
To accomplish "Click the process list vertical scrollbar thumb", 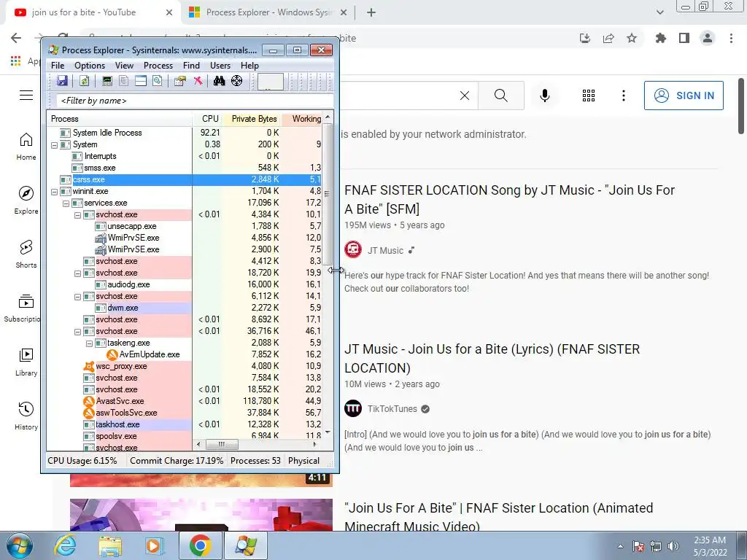I will [x=328, y=194].
